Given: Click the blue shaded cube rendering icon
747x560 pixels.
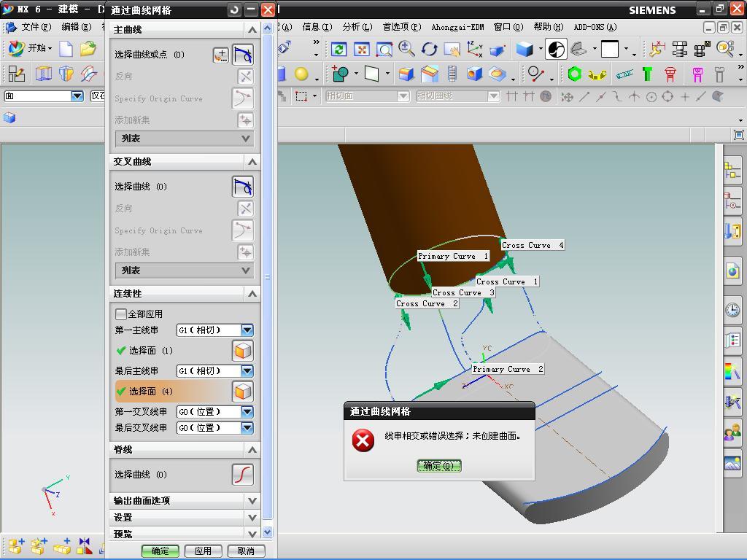Looking at the screenshot, I should click(x=525, y=49).
